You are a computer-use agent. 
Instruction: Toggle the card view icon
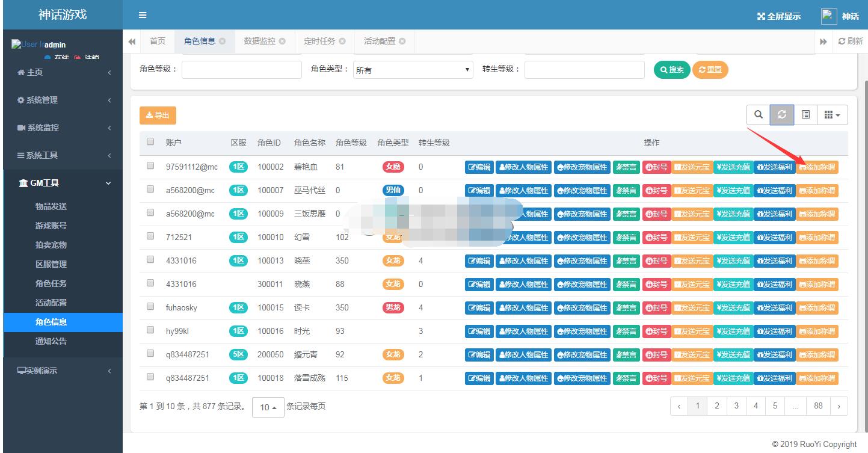point(805,114)
